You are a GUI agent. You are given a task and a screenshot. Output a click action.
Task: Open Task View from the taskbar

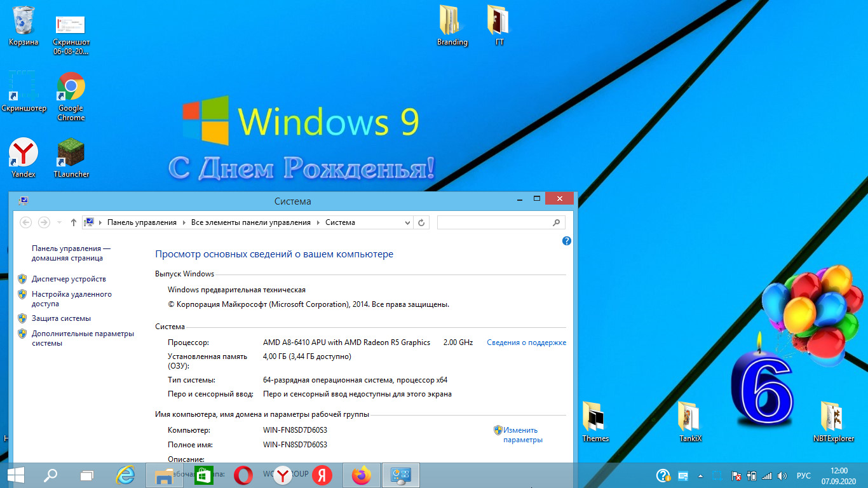pos(87,475)
